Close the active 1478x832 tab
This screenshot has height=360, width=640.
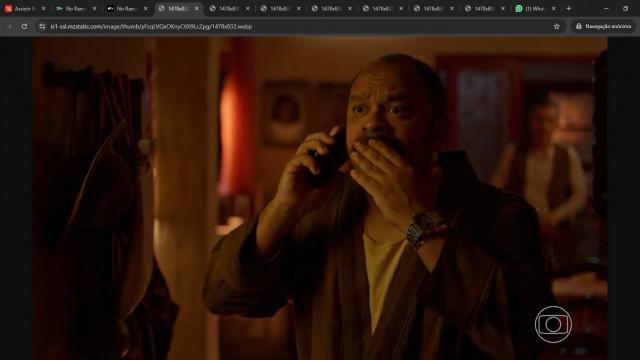[x=197, y=9]
